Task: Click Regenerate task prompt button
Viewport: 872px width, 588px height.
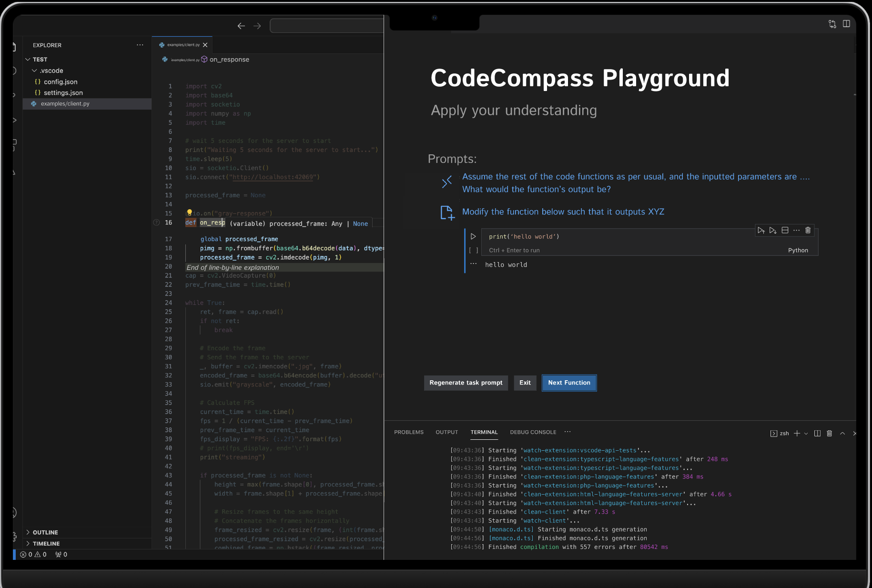Action: click(466, 383)
